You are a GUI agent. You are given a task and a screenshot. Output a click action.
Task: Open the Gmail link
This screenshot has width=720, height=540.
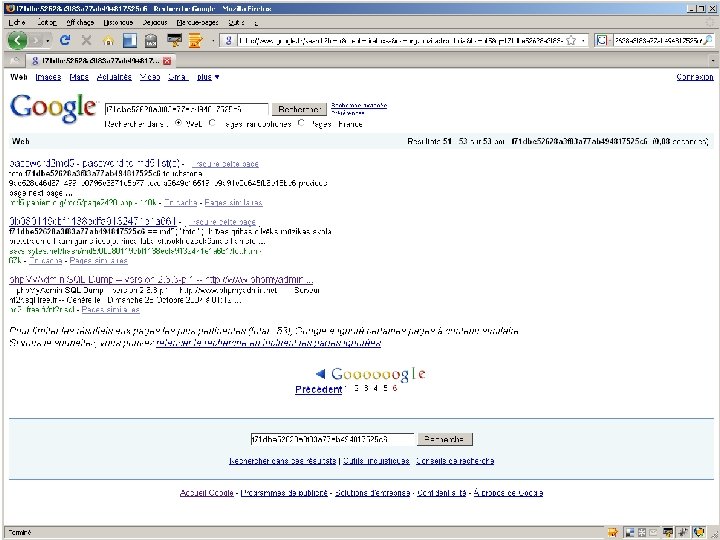coord(178,77)
